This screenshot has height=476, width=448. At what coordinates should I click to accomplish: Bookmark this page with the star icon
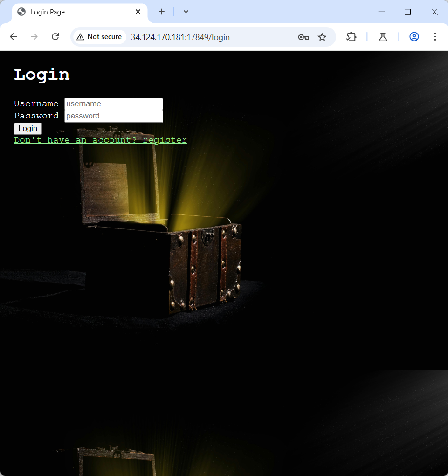[x=322, y=37]
